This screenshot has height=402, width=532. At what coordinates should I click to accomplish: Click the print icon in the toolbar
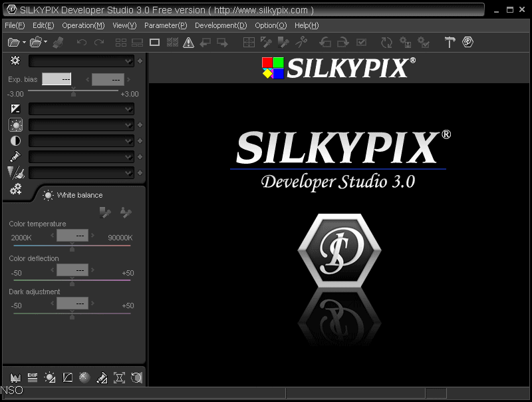pos(59,43)
